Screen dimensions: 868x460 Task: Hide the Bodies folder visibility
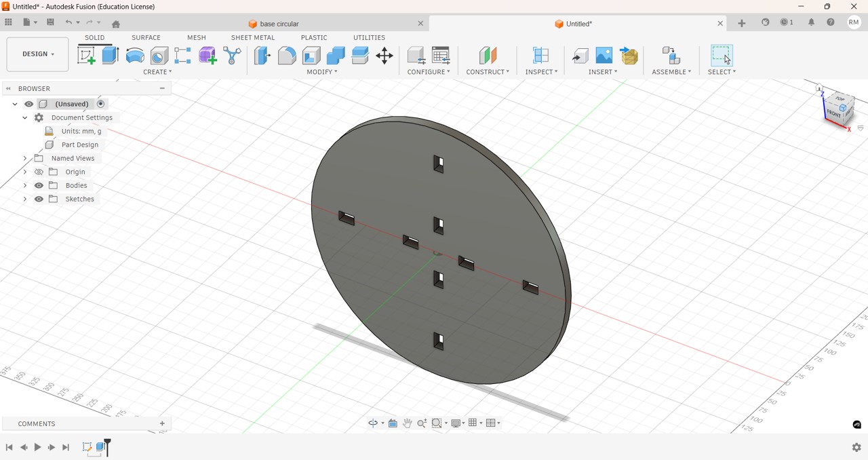(x=39, y=185)
